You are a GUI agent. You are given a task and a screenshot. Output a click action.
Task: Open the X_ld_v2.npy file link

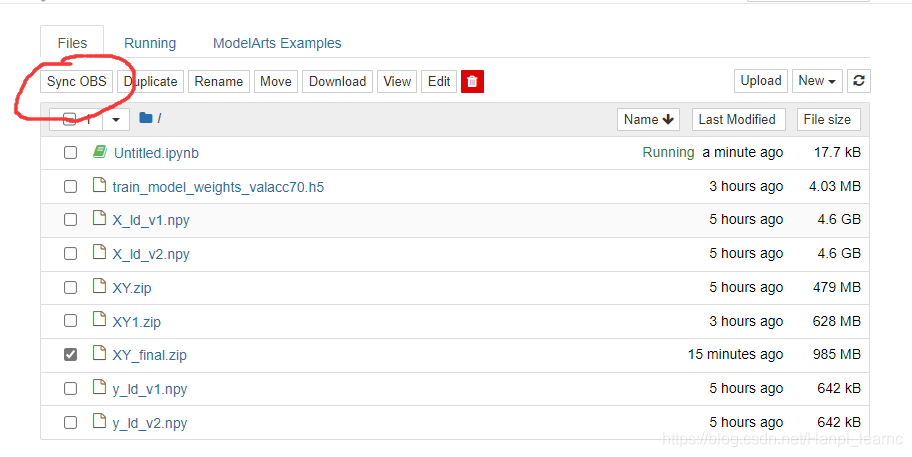click(x=151, y=254)
